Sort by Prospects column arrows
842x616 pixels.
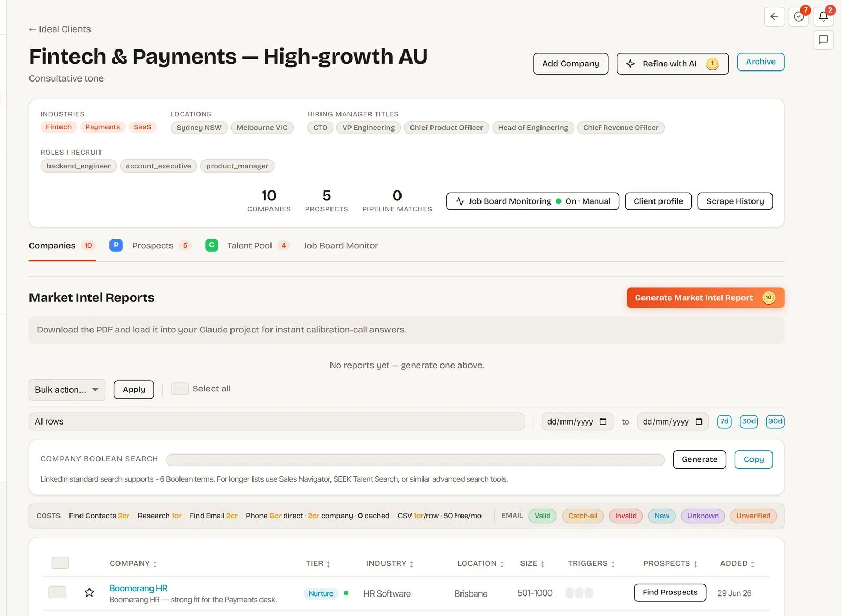point(695,564)
